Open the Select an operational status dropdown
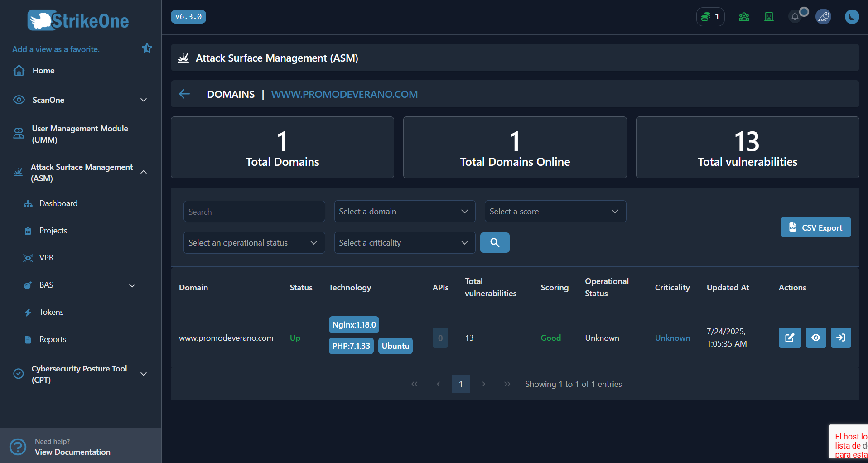The image size is (868, 463). pyautogui.click(x=254, y=243)
